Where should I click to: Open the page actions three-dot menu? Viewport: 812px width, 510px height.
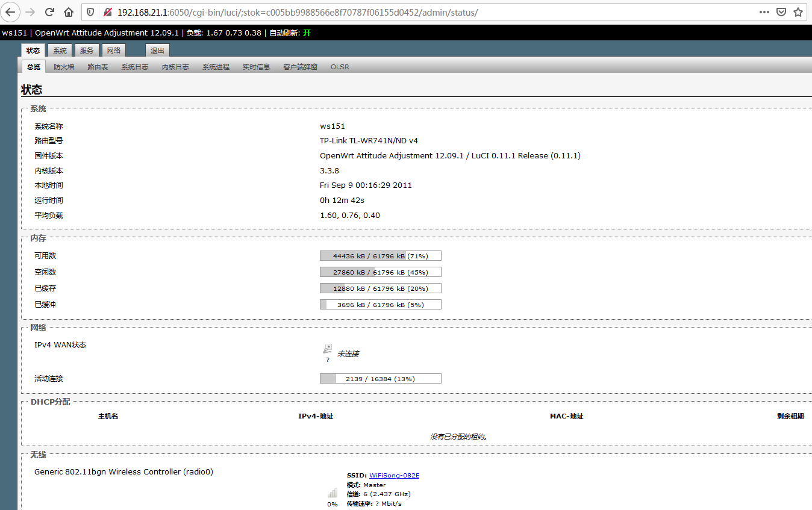[764, 12]
